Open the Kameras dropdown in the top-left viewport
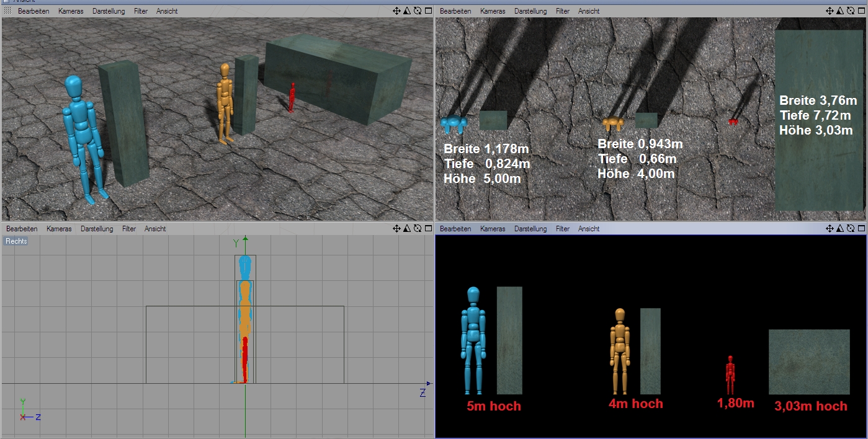Viewport: 868px width, 439px height. point(71,11)
